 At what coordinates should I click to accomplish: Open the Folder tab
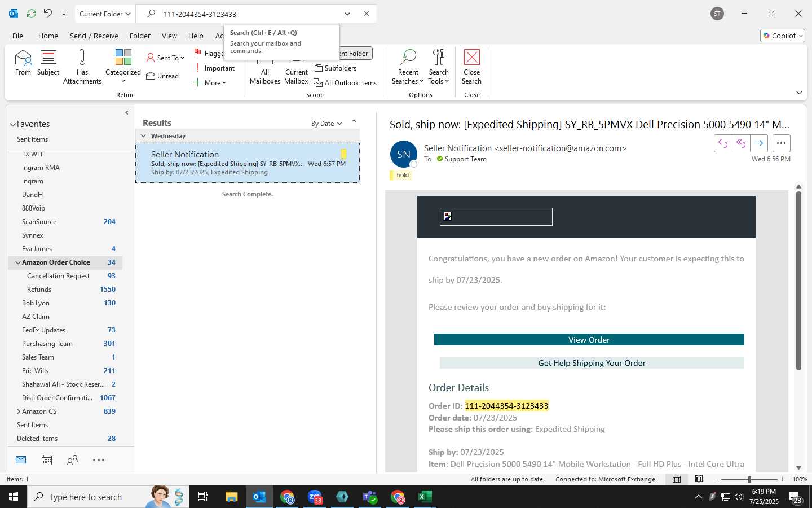point(140,36)
